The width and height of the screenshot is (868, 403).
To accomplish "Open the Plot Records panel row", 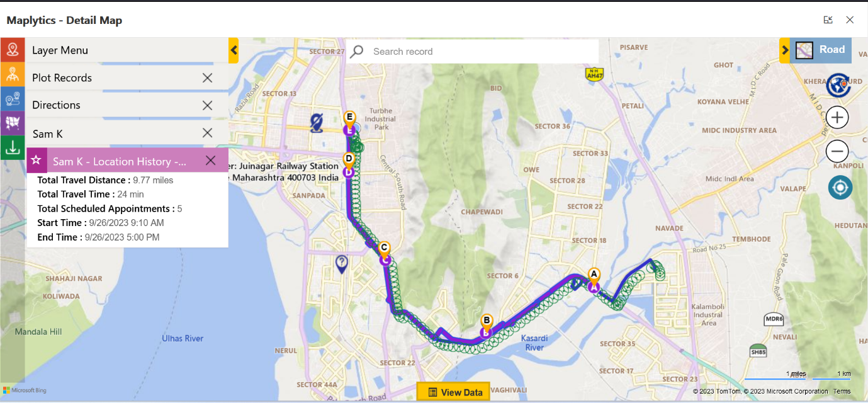I will (x=127, y=77).
